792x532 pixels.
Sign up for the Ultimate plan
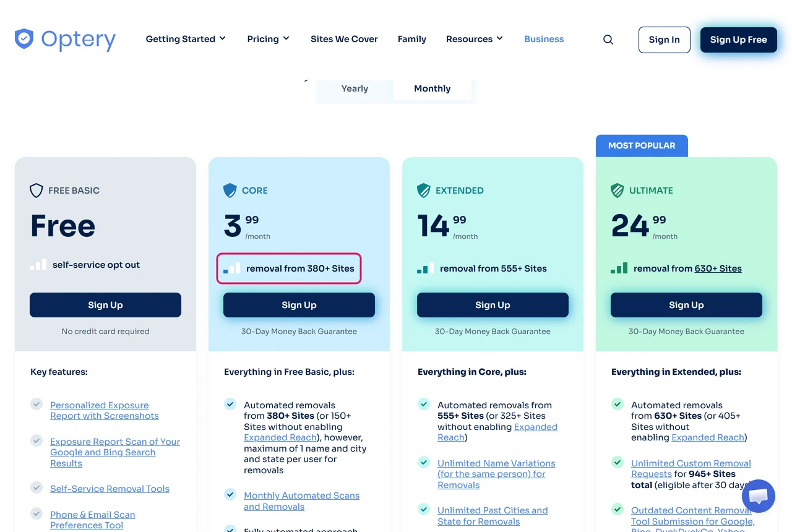coord(686,305)
